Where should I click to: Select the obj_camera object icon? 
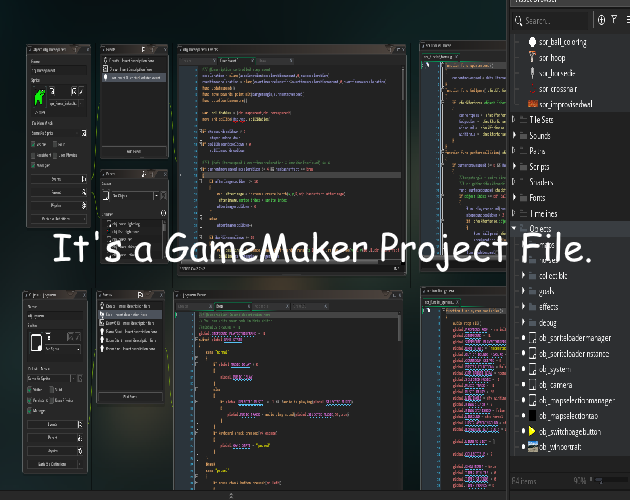click(532, 385)
